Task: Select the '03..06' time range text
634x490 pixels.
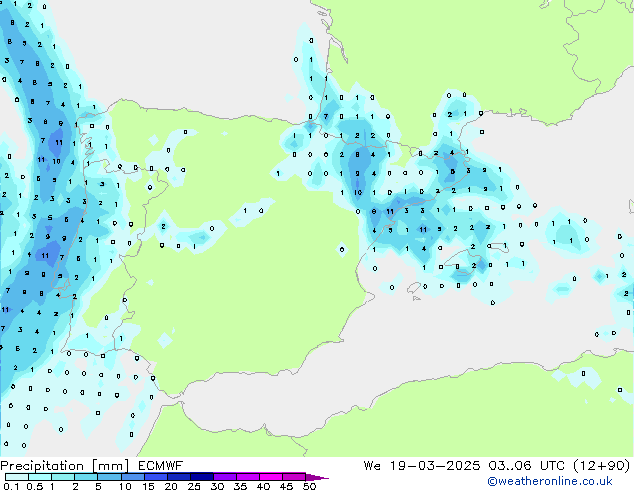Action: coord(510,466)
